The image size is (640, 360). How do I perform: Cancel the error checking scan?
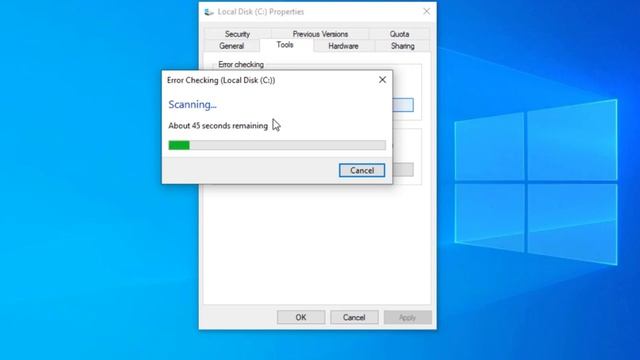362,170
